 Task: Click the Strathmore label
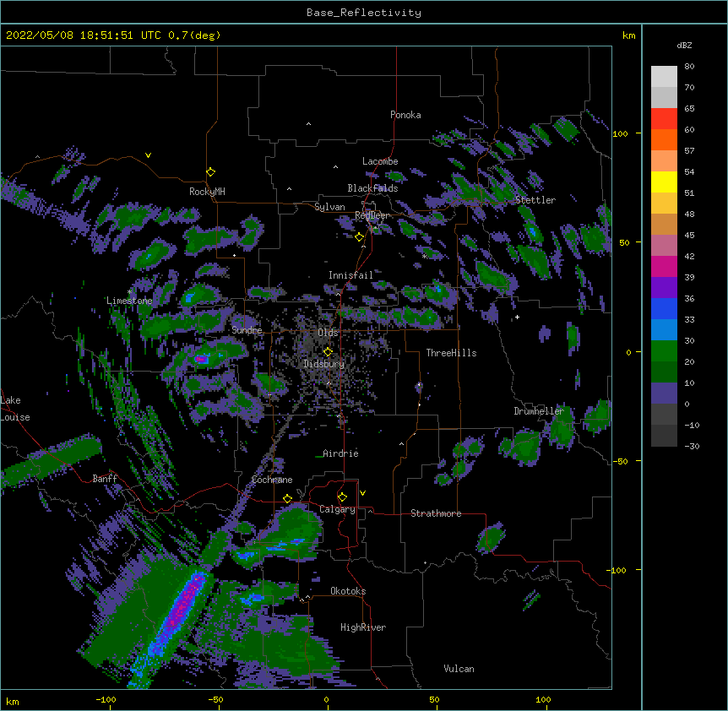coord(436,513)
